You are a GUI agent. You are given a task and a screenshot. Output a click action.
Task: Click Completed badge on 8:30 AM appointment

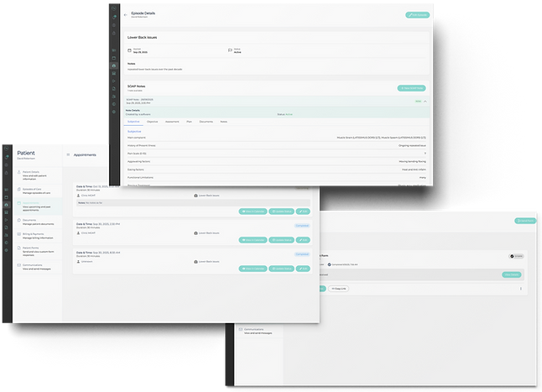(x=302, y=254)
